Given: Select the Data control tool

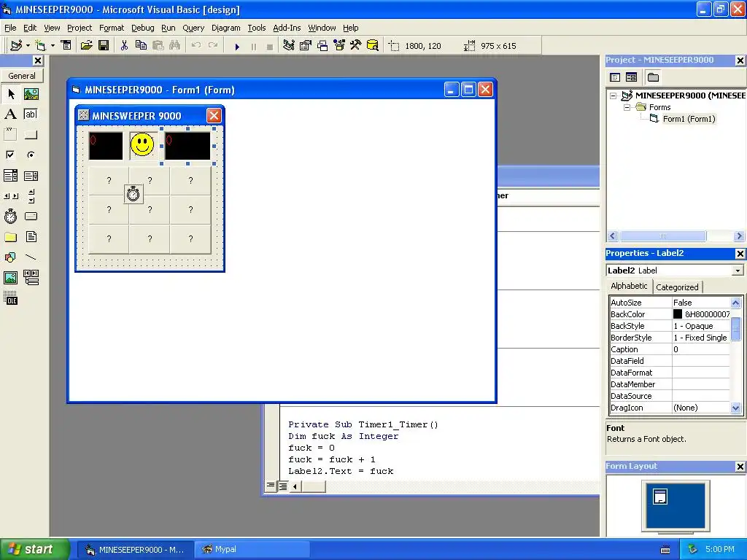Looking at the screenshot, I should pos(31,278).
